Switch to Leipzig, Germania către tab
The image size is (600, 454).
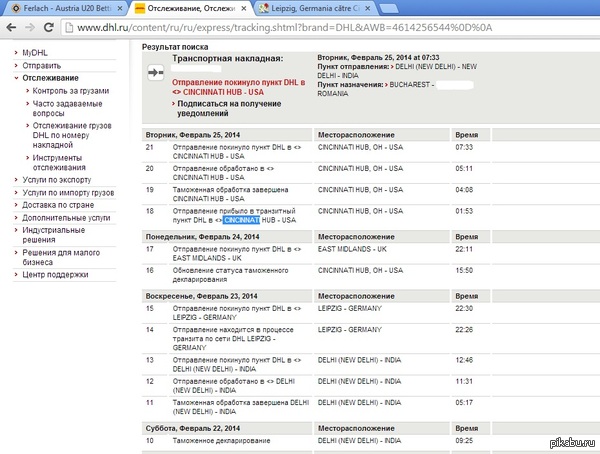pos(315,8)
